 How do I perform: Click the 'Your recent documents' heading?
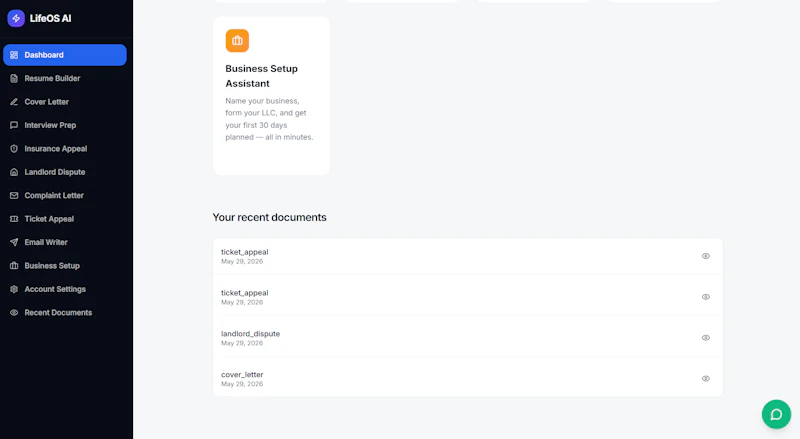[x=269, y=217]
